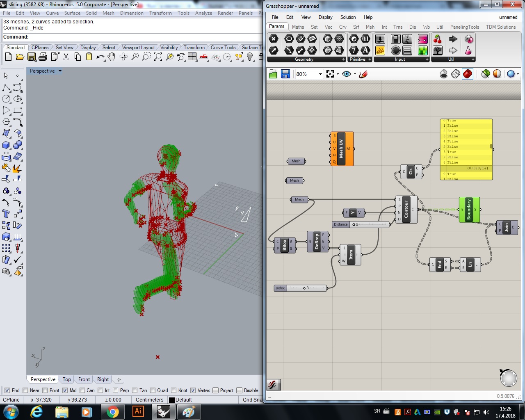Select the Text tool in Rhino left sidebar
Image resolution: width=525 pixels, height=420 pixels.
pos(6,214)
